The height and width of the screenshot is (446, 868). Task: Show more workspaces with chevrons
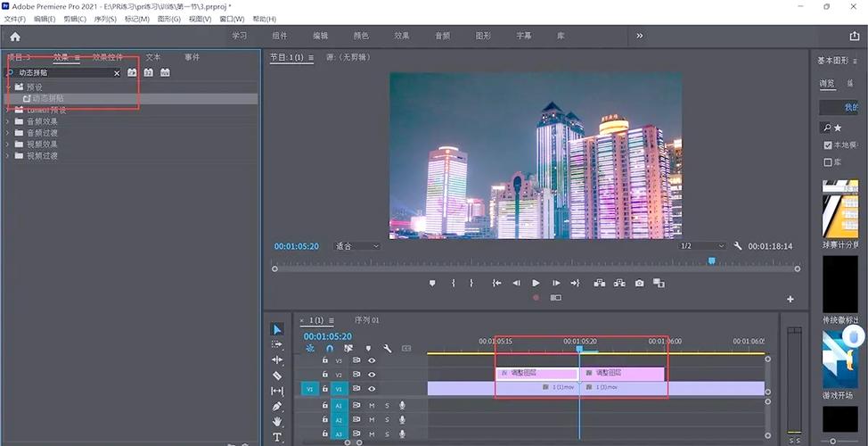639,36
